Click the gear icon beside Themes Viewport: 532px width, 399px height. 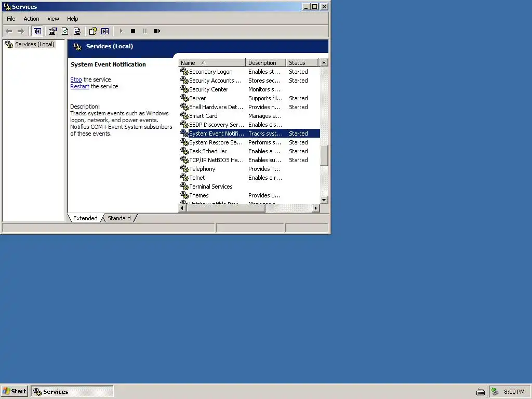(x=184, y=195)
